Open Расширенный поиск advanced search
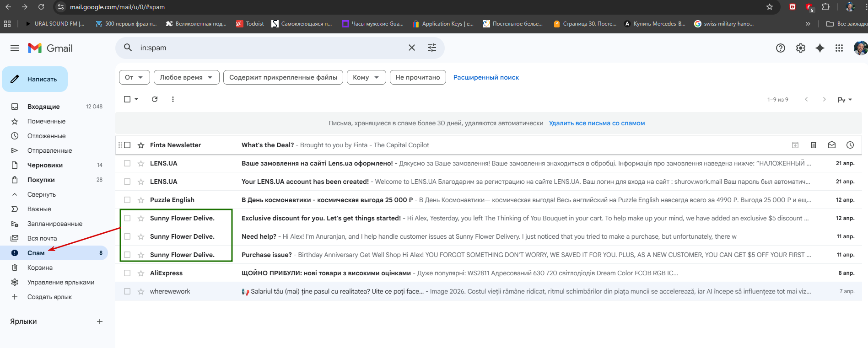The height and width of the screenshot is (348, 868). point(486,77)
